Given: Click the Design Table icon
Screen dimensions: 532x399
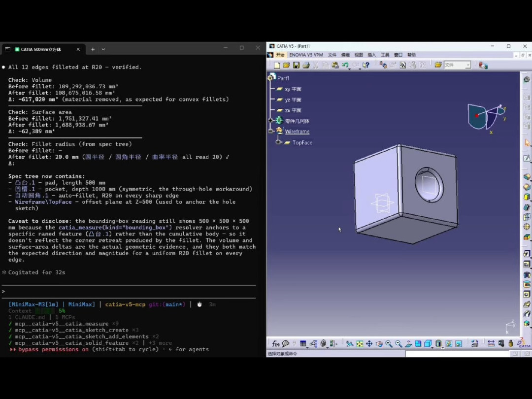Looking at the screenshot, I should pyautogui.click(x=303, y=344).
